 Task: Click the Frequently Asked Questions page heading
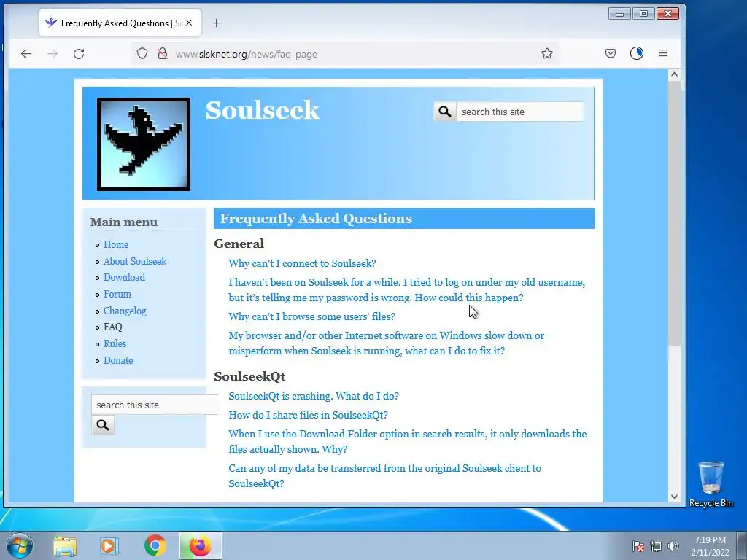pyautogui.click(x=315, y=219)
